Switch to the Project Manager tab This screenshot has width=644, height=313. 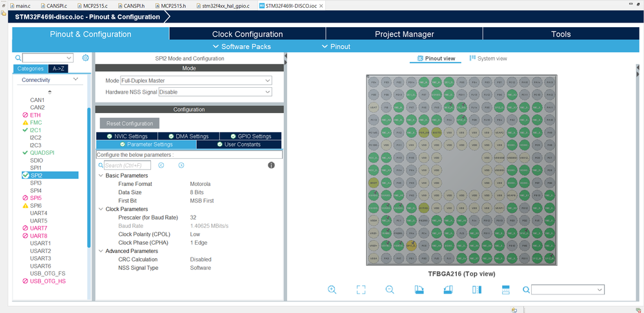click(x=404, y=34)
